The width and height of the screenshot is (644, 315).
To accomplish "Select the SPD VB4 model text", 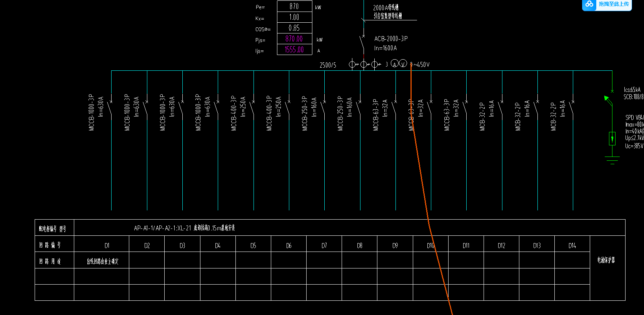I will pos(634,117).
